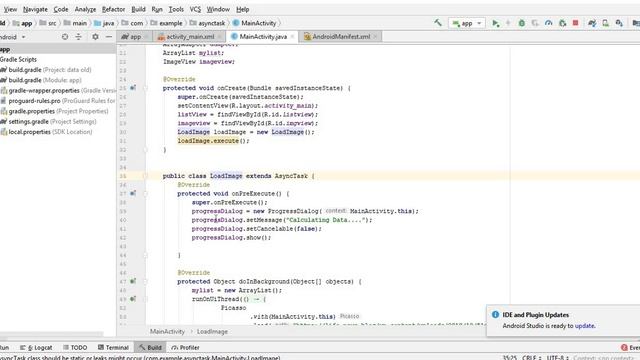Select gradle-wrapper.properties in project tree
Viewport: 640px width, 360px height.
click(x=58, y=91)
